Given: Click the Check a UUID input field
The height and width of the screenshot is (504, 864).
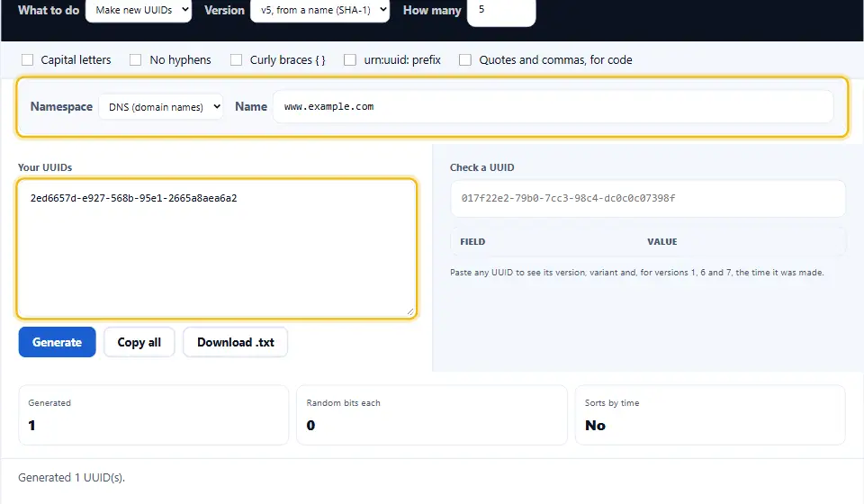Looking at the screenshot, I should tap(647, 198).
